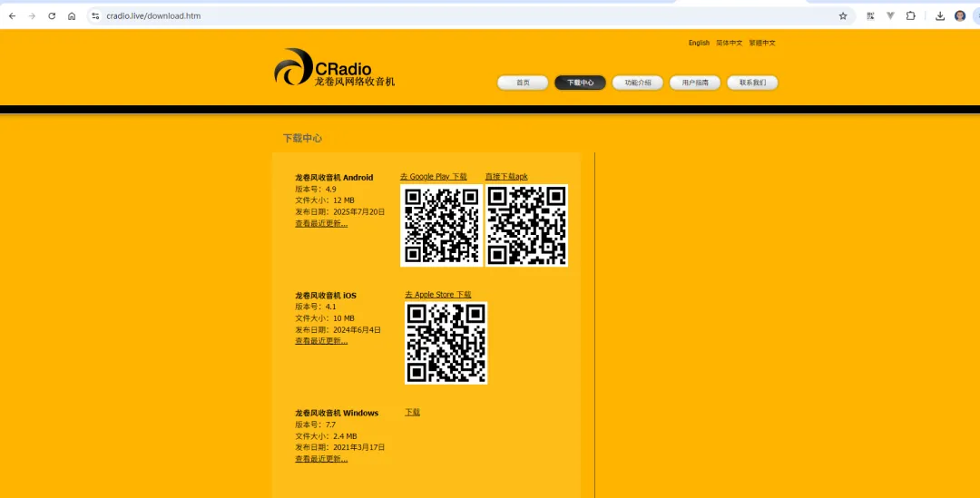The image size is (980, 498).
Task: Click the 龙卷风收音机 iOS heading
Action: coord(326,296)
